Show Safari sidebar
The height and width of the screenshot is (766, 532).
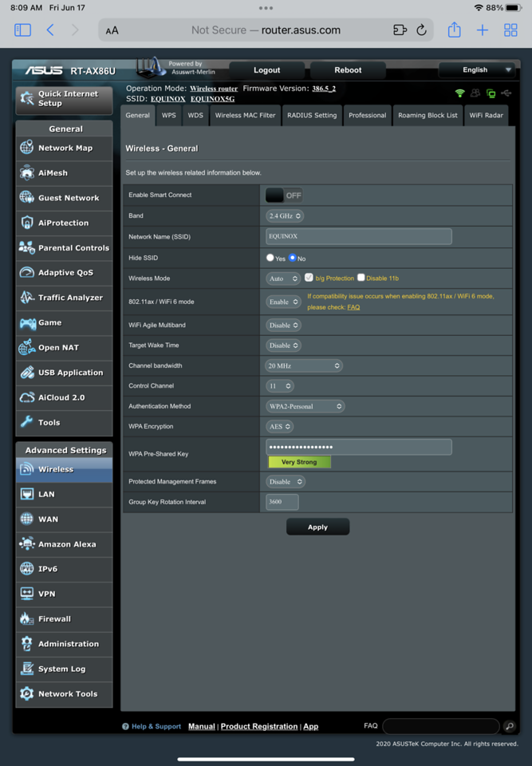coord(22,30)
